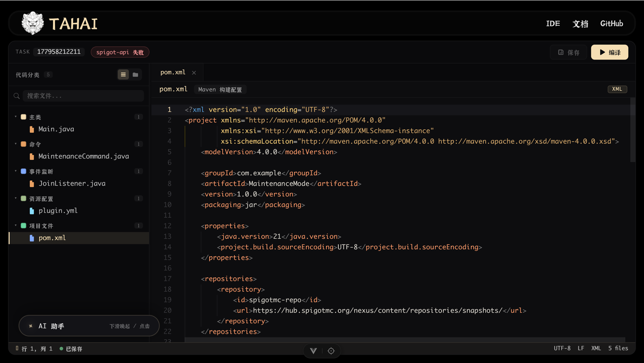
Task: Click the 已保存 saved status indicator
Action: point(71,349)
